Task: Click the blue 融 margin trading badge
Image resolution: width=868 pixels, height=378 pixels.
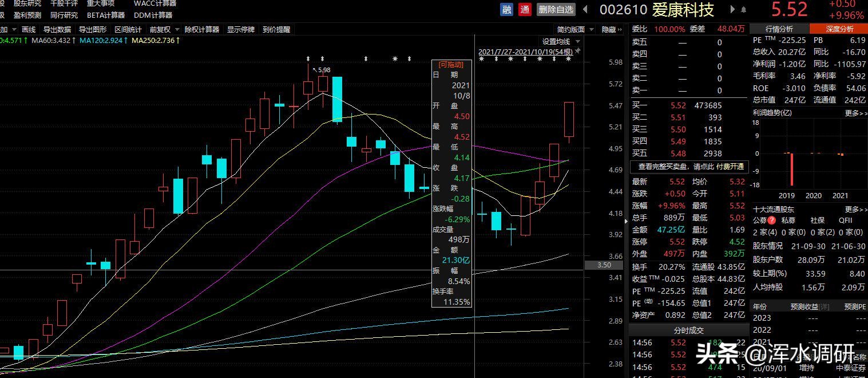Action: click(x=507, y=9)
